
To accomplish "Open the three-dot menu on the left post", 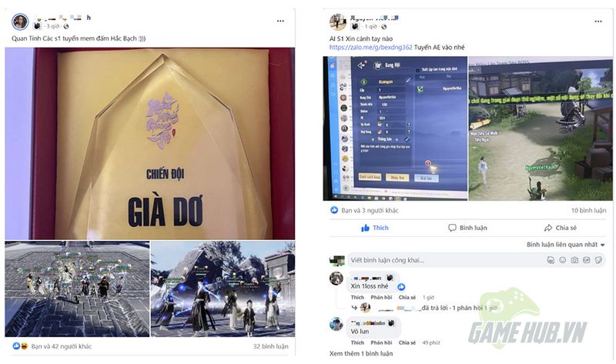I will 280,22.
